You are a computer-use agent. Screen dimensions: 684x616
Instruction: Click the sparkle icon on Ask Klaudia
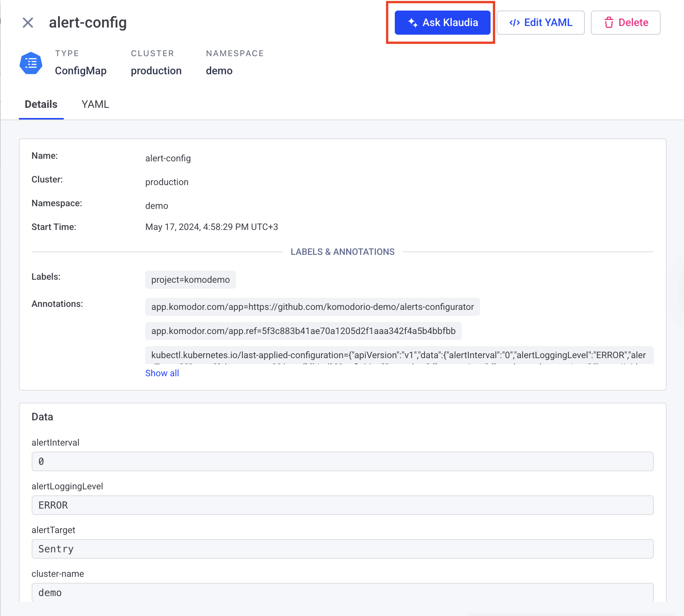point(413,23)
